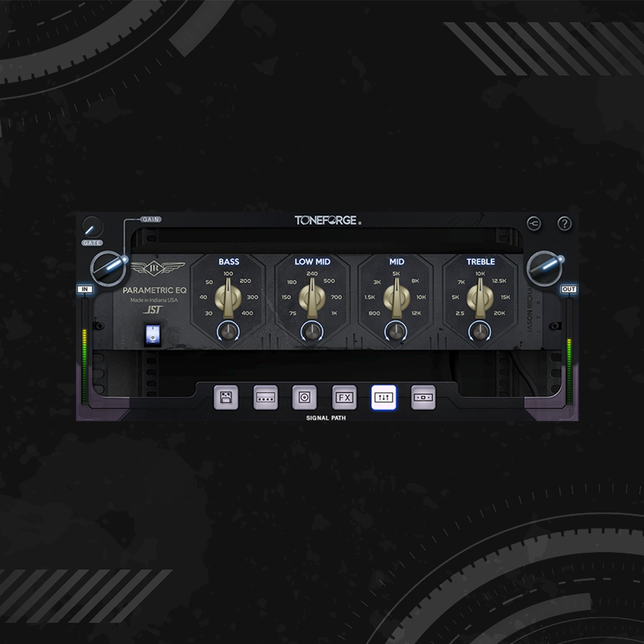The image size is (644, 644).
Task: Click the settings icon beside the help button
Action: click(533, 223)
